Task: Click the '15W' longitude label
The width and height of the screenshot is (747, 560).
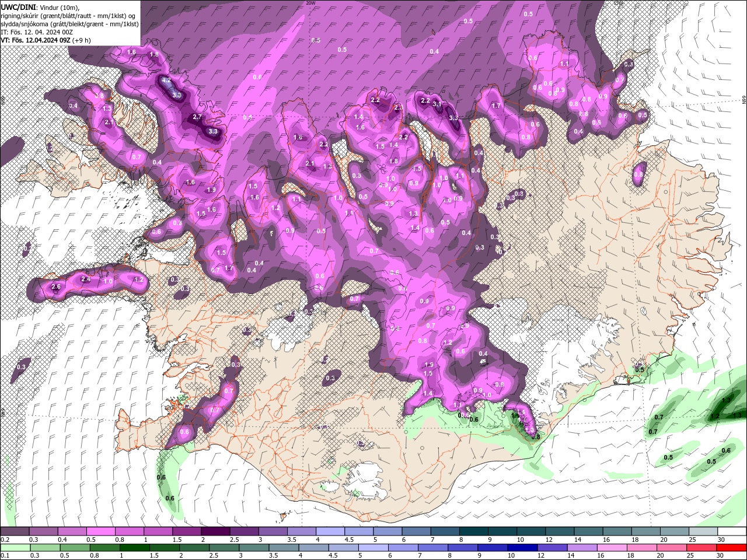Action: [x=618, y=3]
